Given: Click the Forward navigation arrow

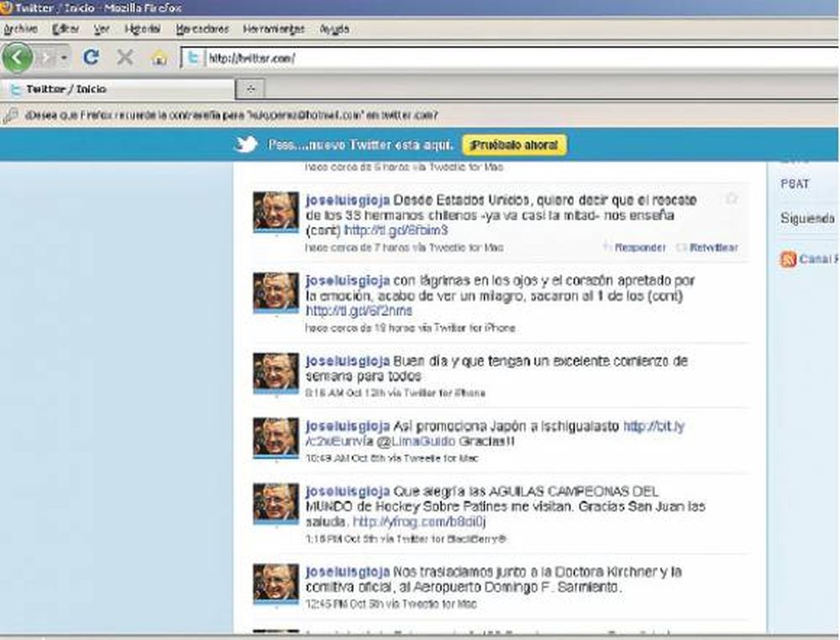Looking at the screenshot, I should (x=46, y=57).
